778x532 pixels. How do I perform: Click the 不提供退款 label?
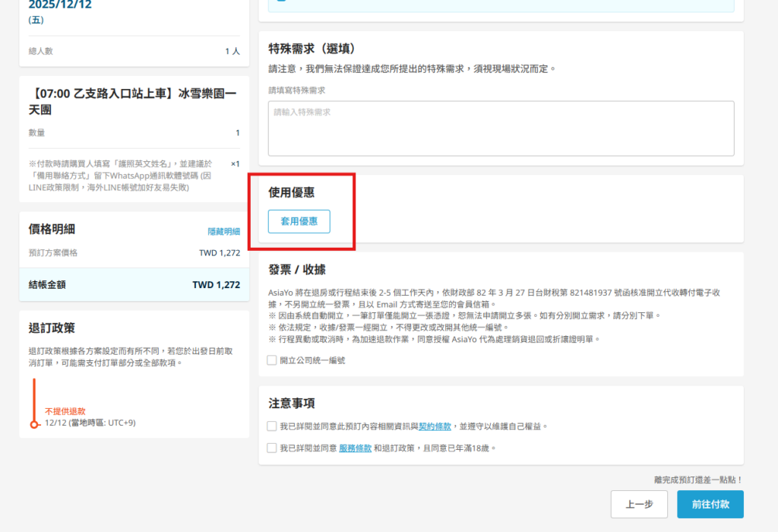point(65,410)
